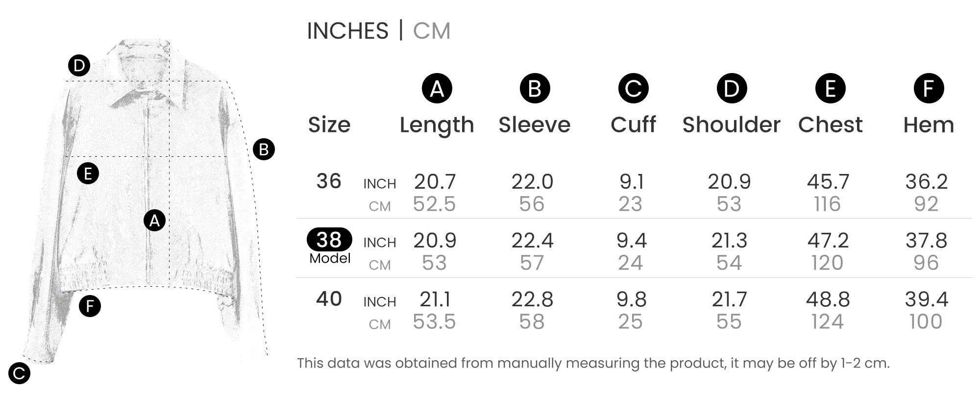Click the manual measurement disclaimer text
Image resolution: width=980 pixels, height=395 pixels.
click(x=593, y=363)
